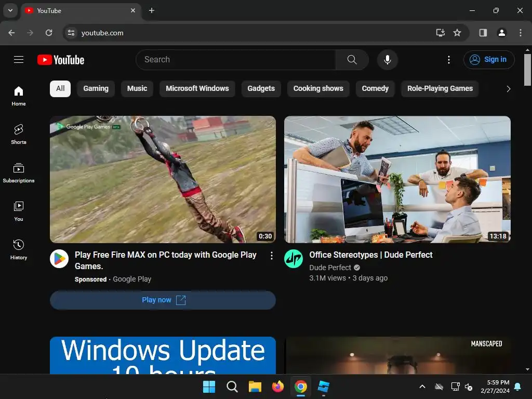Open the Windows Update video thumbnail
The height and width of the screenshot is (399, 532).
(163, 355)
